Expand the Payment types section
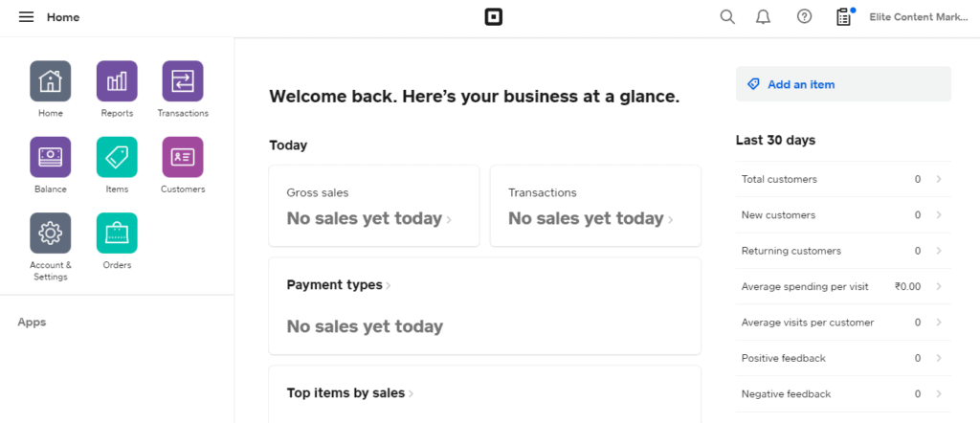This screenshot has width=980, height=423. point(339,285)
